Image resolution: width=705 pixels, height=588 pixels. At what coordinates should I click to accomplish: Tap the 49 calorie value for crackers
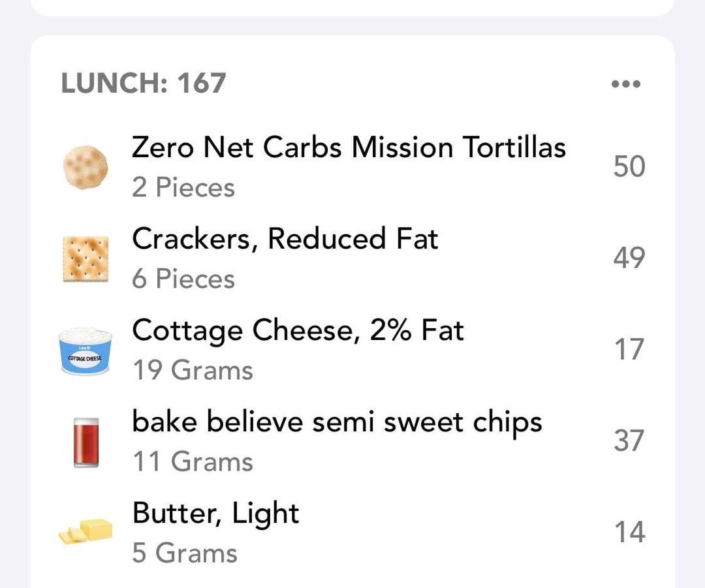629,258
